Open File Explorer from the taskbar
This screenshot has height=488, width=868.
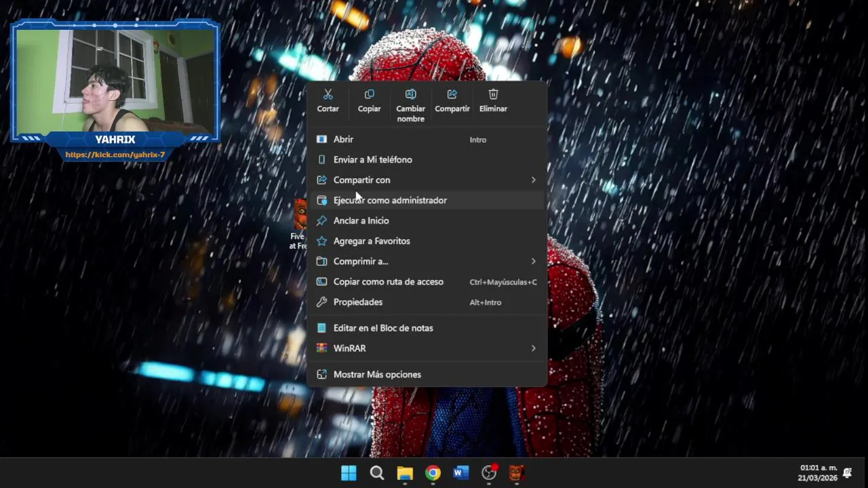405,473
